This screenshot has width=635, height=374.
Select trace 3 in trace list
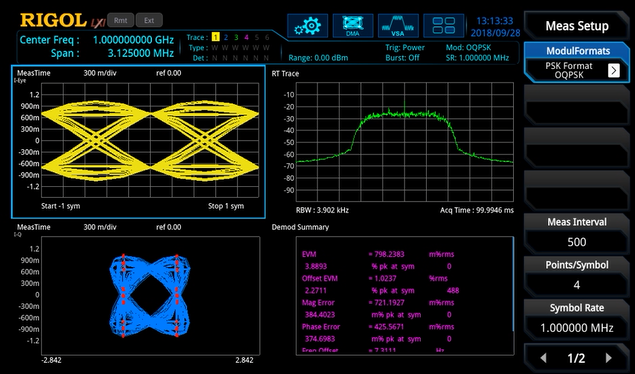pos(236,37)
